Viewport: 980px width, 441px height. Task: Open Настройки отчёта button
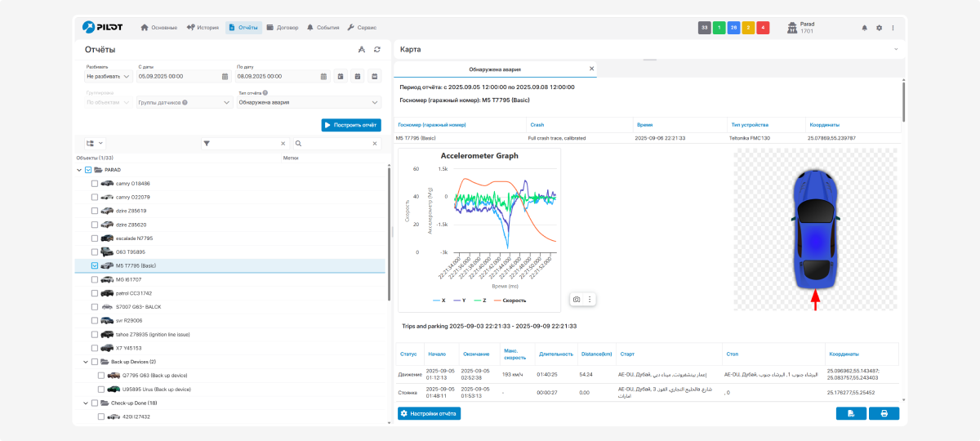[429, 413]
